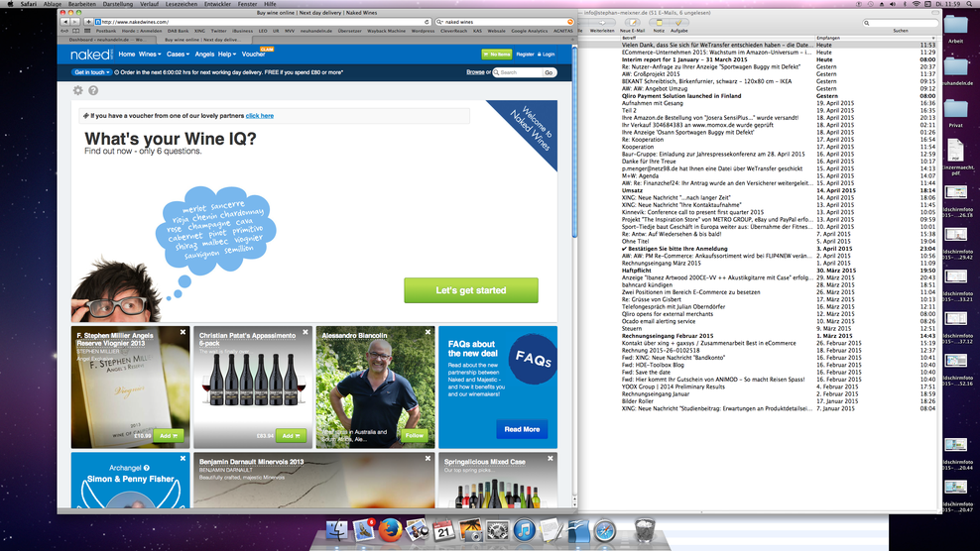Click the Register link
Image resolution: width=980 pixels, height=551 pixels.
(525, 55)
